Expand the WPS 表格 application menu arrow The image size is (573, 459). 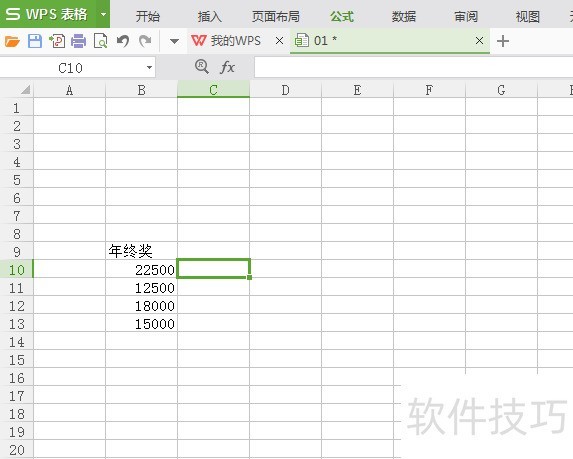103,15
